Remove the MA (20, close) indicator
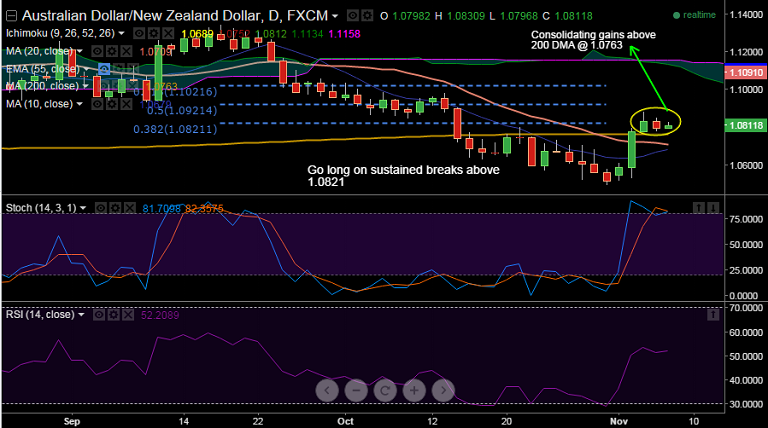768x428 pixels. [126, 51]
